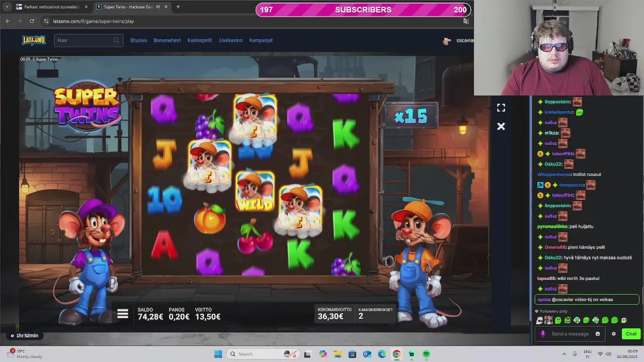Viewport: 644px width, 362px height.
Task: Enter fullscreen mode for the game
Action: [x=501, y=108]
